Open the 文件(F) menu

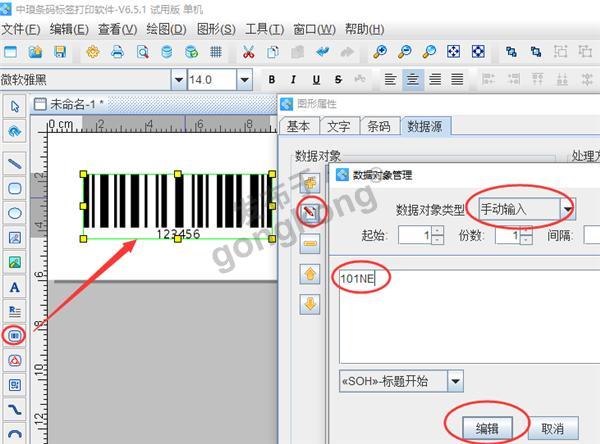[x=21, y=29]
